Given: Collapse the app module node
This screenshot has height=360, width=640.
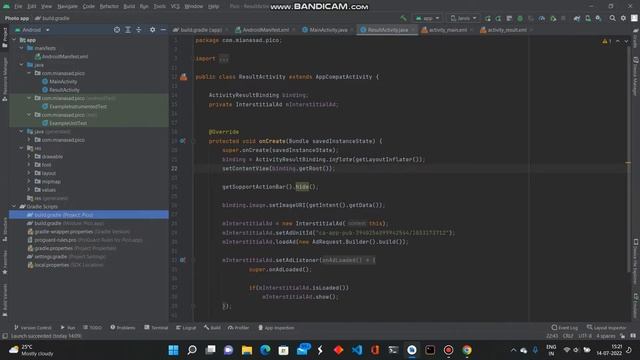Looking at the screenshot, I should [x=14, y=40].
